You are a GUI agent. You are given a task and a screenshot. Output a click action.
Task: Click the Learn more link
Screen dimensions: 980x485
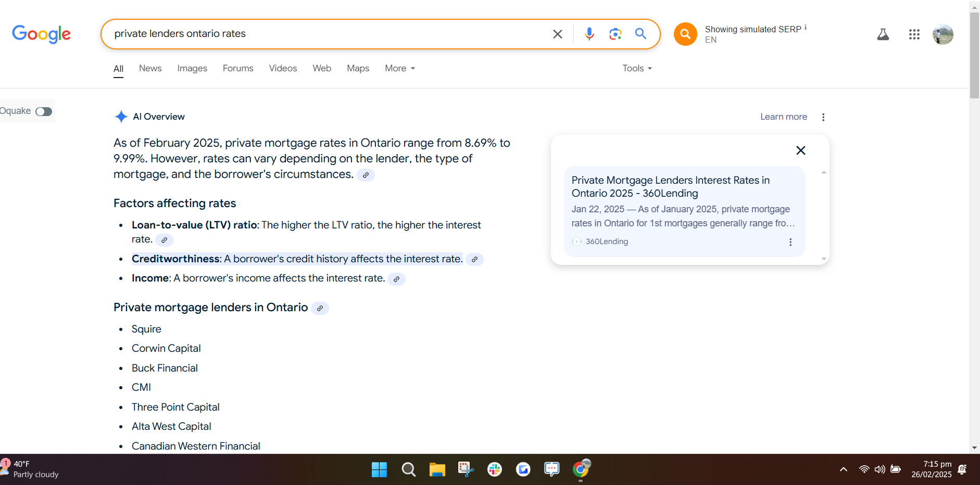click(783, 117)
